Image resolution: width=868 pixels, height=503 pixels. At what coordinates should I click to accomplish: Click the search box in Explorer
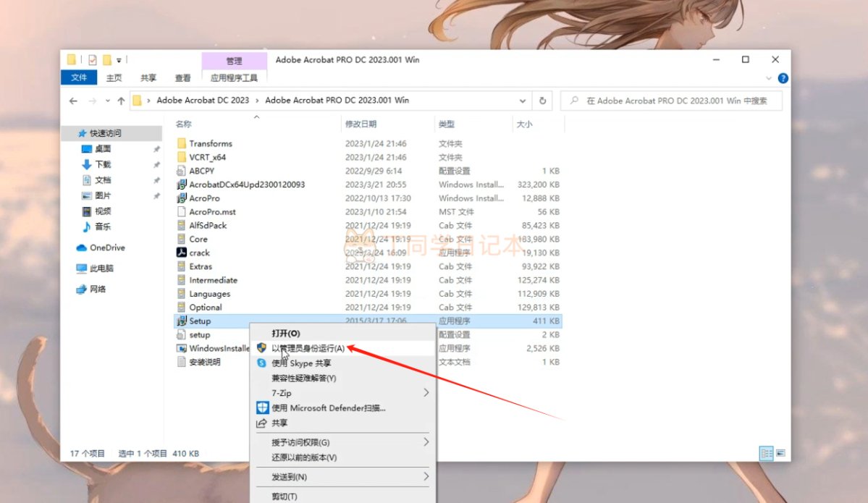tap(672, 101)
